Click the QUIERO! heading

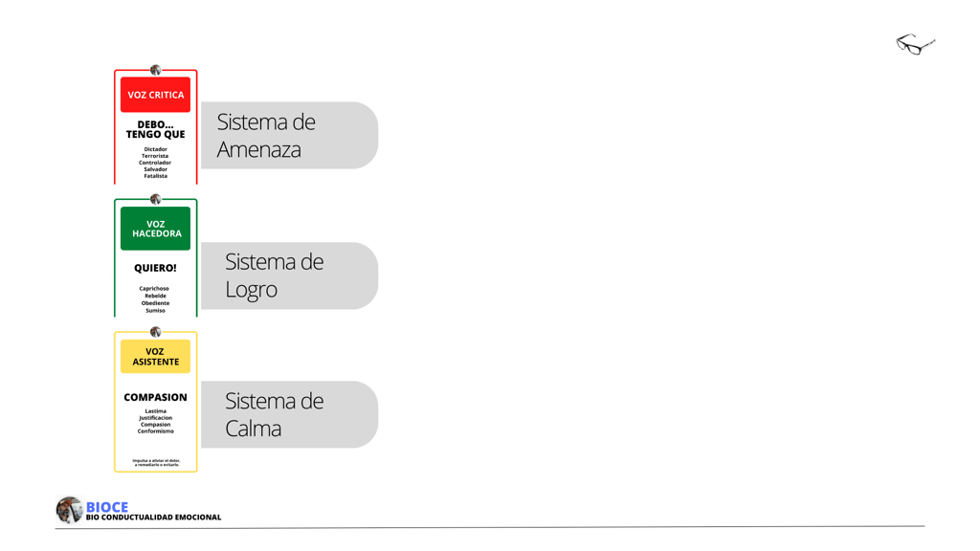pyautogui.click(x=155, y=268)
